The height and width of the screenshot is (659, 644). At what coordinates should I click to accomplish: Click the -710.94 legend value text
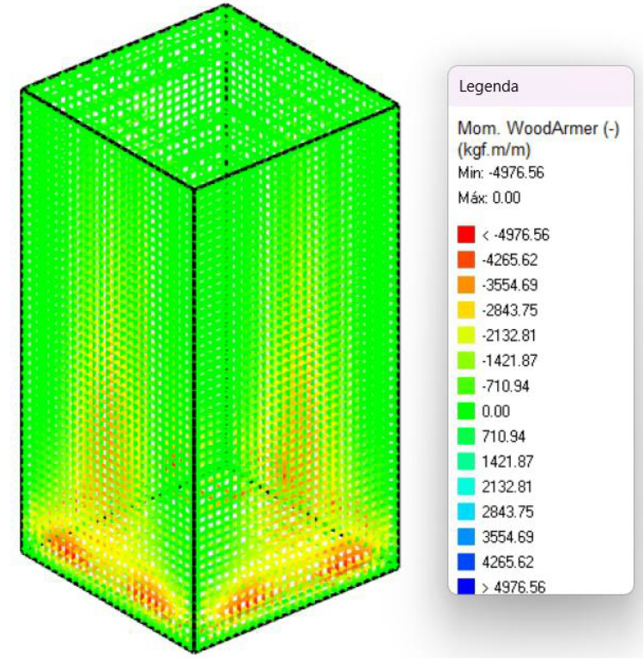(x=506, y=387)
